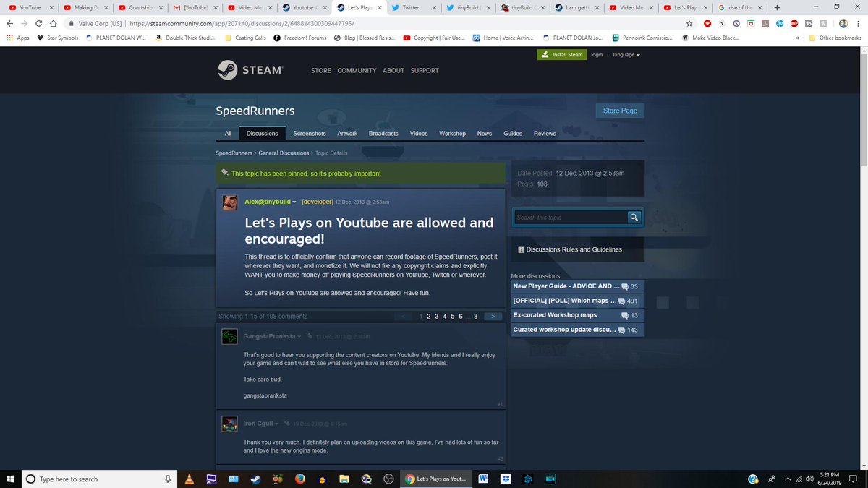868x488 pixels.
Task: Click the browser address bar URL
Action: click(x=242, y=23)
